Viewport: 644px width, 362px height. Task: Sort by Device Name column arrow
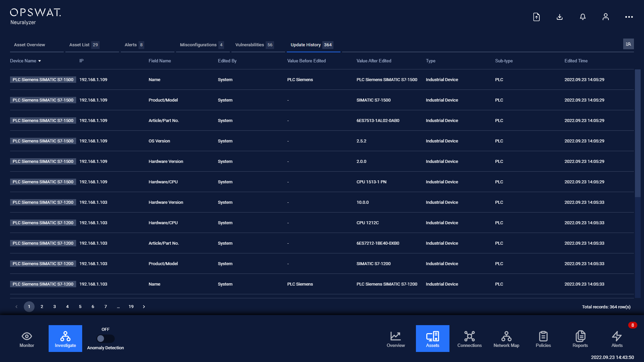pos(40,61)
